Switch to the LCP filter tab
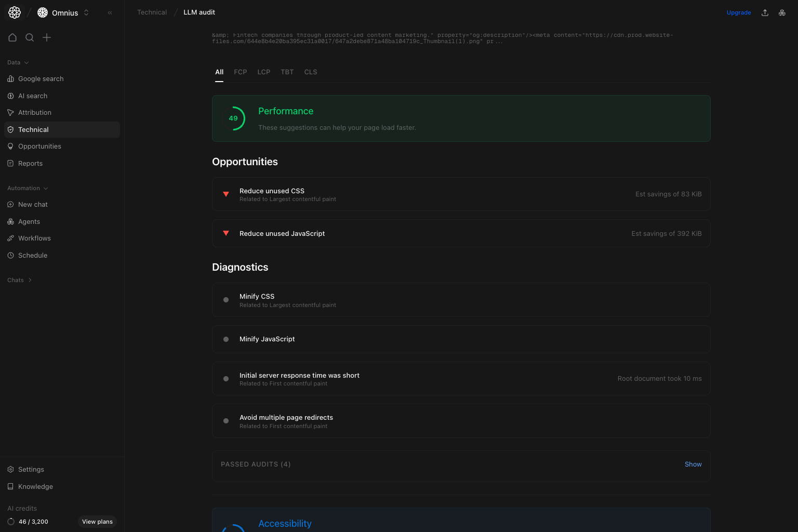798x532 pixels. click(x=263, y=72)
